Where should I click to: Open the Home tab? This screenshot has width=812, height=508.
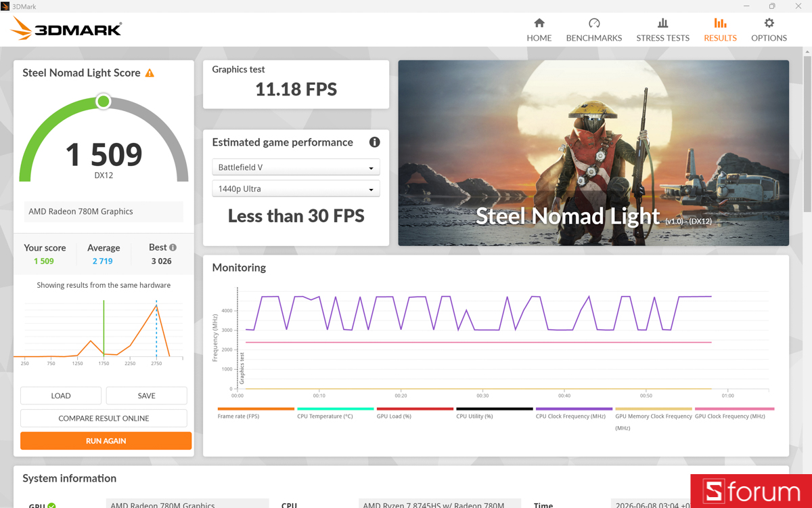[539, 30]
